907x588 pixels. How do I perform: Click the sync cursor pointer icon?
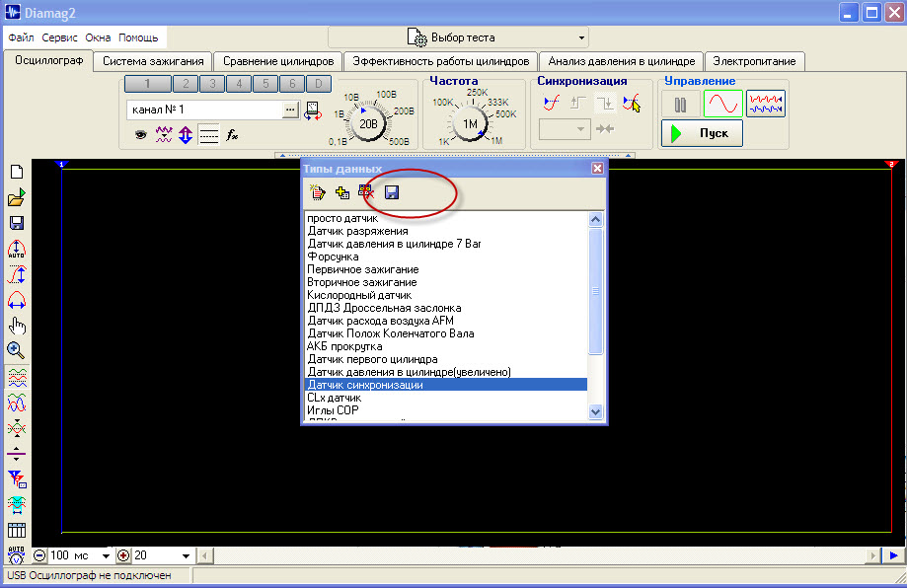[632, 104]
